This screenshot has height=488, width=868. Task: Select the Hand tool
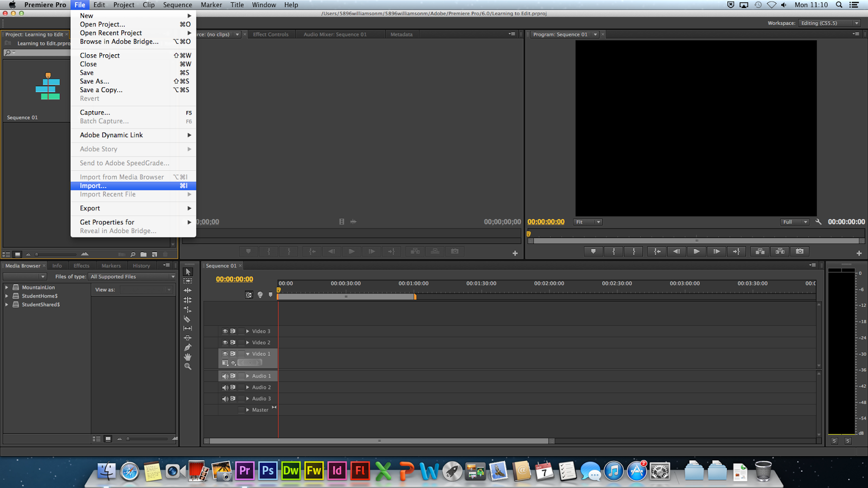click(188, 357)
